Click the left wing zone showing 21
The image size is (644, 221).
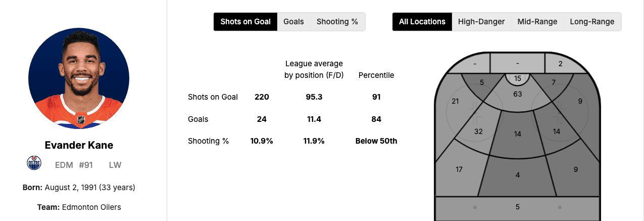coord(455,101)
